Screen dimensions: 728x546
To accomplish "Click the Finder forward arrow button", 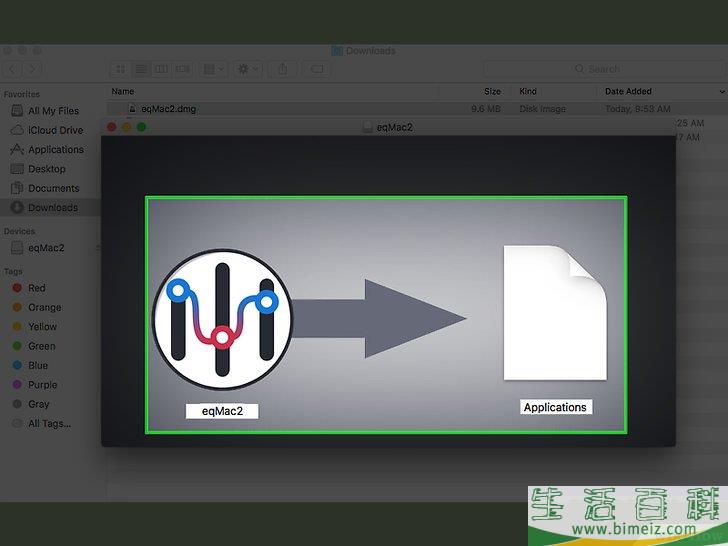I will point(33,69).
